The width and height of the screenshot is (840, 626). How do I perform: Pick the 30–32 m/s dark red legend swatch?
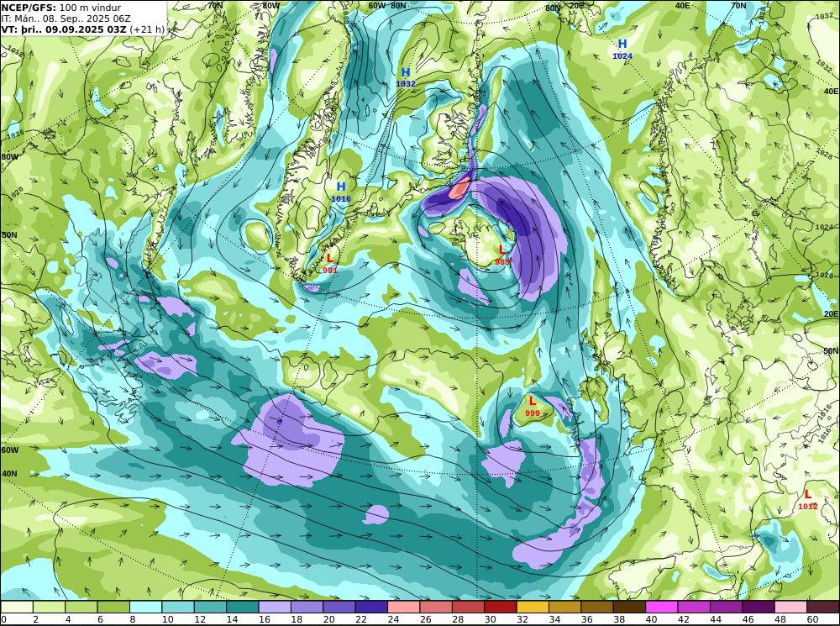pyautogui.click(x=501, y=607)
